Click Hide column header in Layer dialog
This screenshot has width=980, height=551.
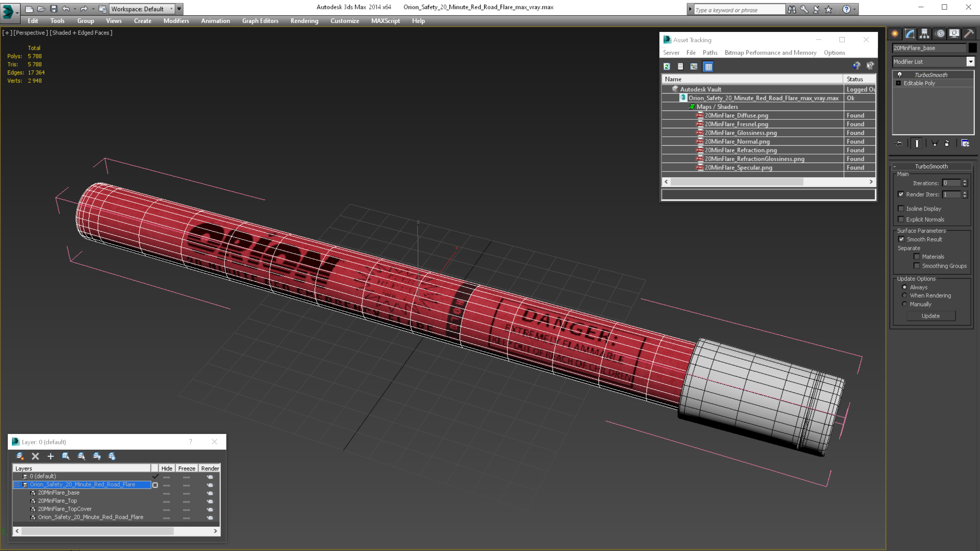click(167, 468)
